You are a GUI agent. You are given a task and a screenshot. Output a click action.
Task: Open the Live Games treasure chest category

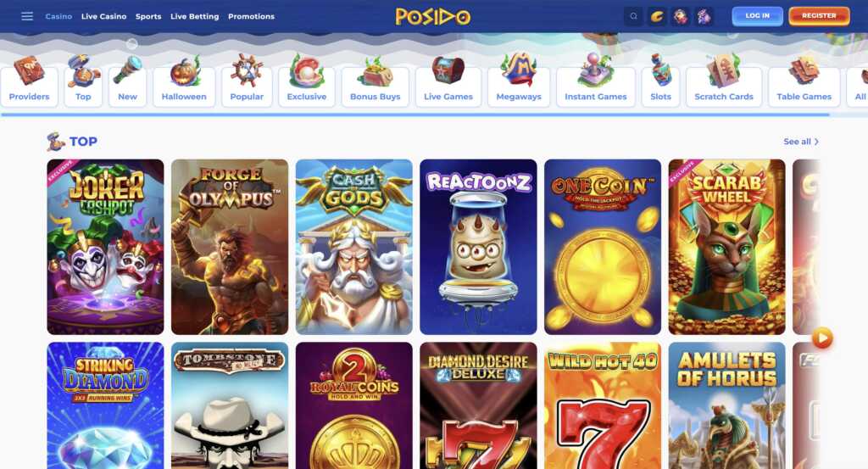(x=448, y=81)
